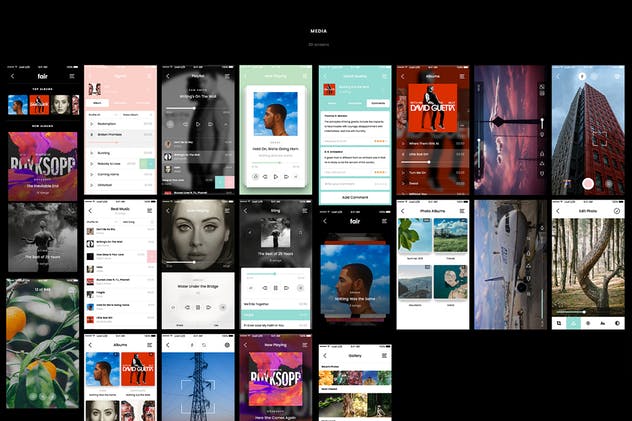Open leaf photo album thumbnail

pyautogui.click(x=415, y=236)
